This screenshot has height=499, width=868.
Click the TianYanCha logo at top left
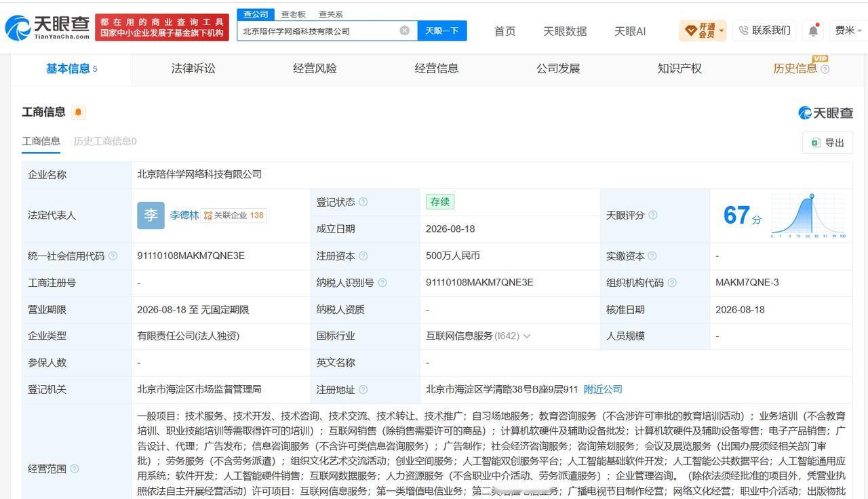click(47, 28)
